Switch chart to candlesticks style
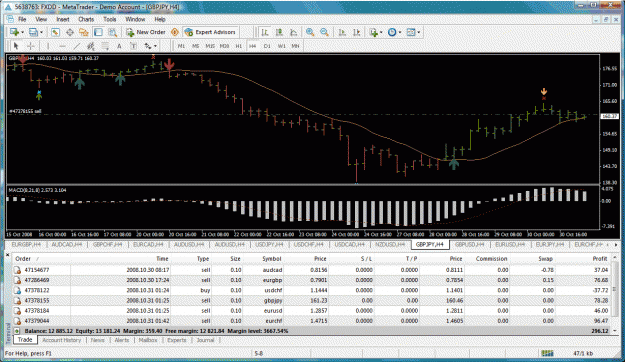This screenshot has width=625, height=362. (279, 32)
